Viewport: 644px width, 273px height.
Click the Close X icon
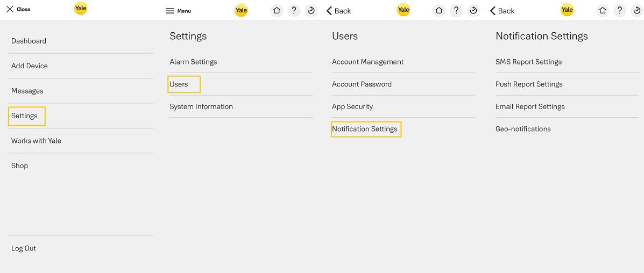(x=10, y=9)
